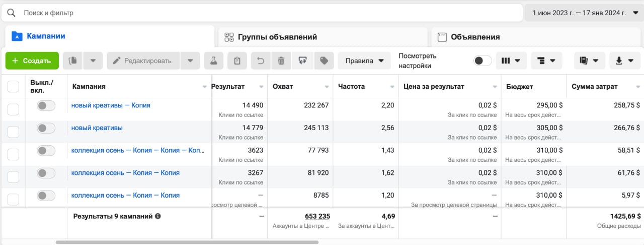Open the Охват column menu arrow
This screenshot has height=245, width=644.
pyautogui.click(x=327, y=87)
